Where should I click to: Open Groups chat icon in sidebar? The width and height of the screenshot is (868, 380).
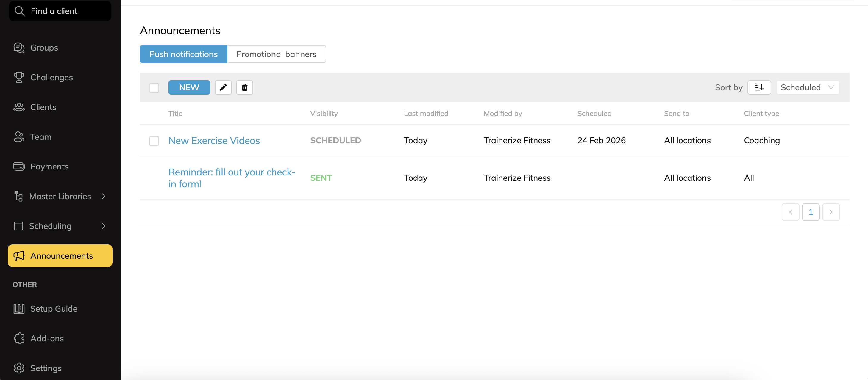(x=19, y=48)
